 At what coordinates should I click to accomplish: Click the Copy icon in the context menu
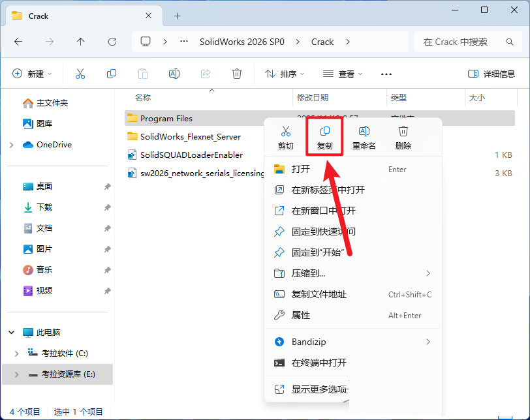coord(325,132)
